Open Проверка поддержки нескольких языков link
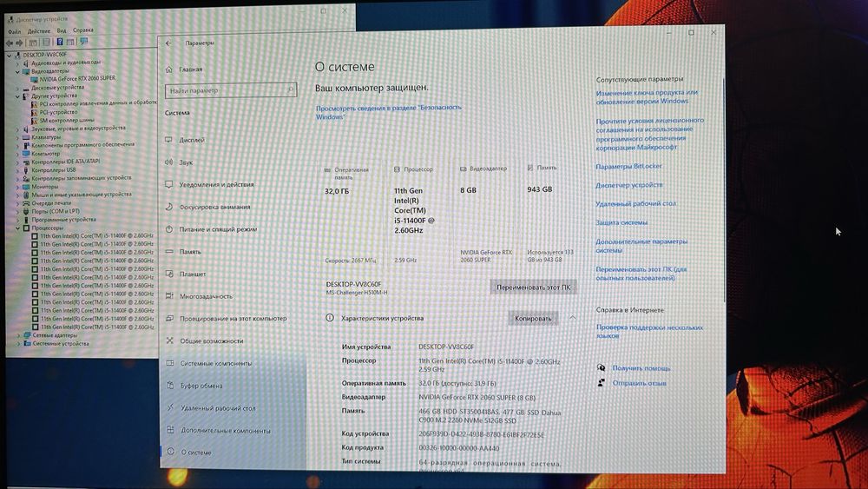The width and height of the screenshot is (868, 489). (x=649, y=332)
